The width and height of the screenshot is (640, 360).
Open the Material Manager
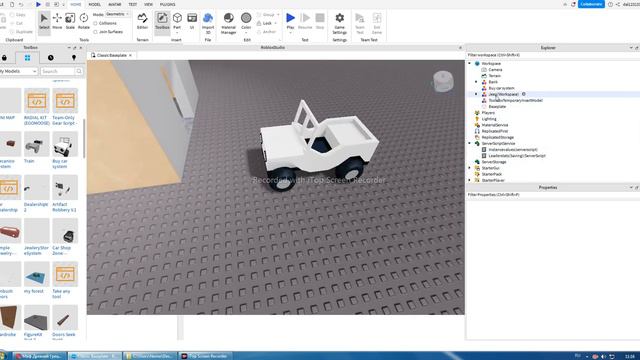pyautogui.click(x=229, y=24)
